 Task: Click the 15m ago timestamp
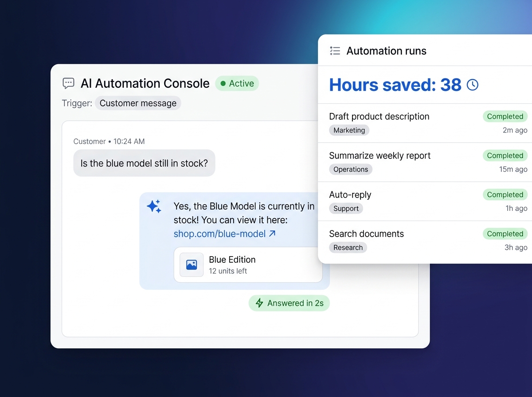point(513,169)
